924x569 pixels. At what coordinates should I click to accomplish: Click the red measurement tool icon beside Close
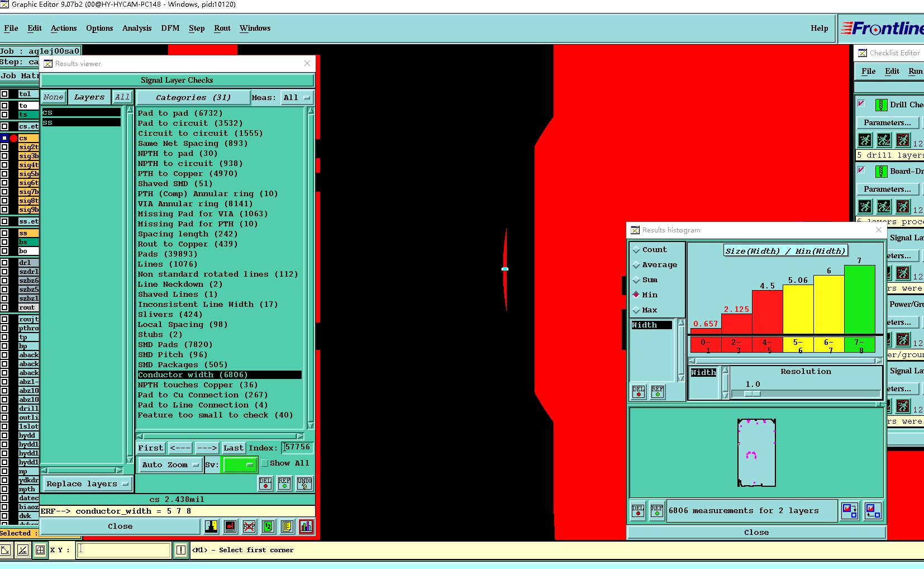(230, 526)
